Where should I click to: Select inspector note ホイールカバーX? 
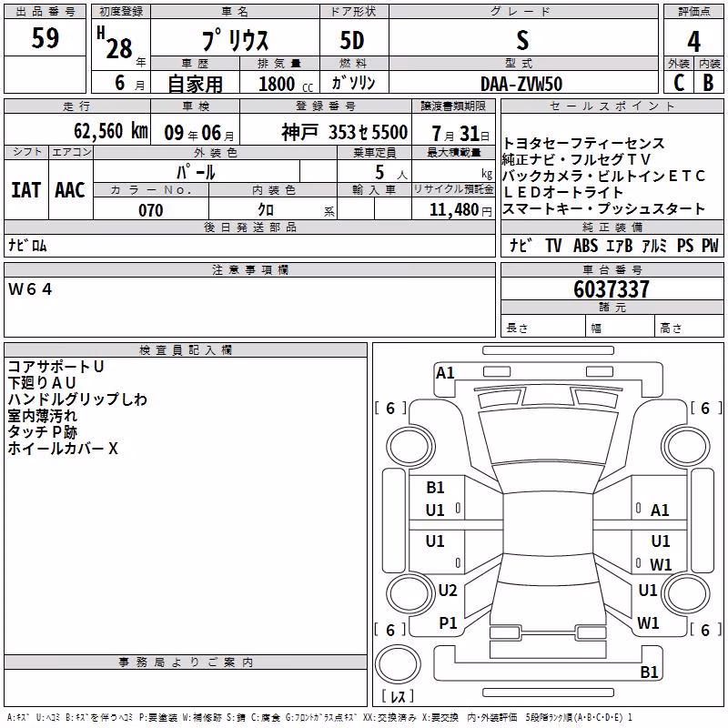tap(63, 448)
